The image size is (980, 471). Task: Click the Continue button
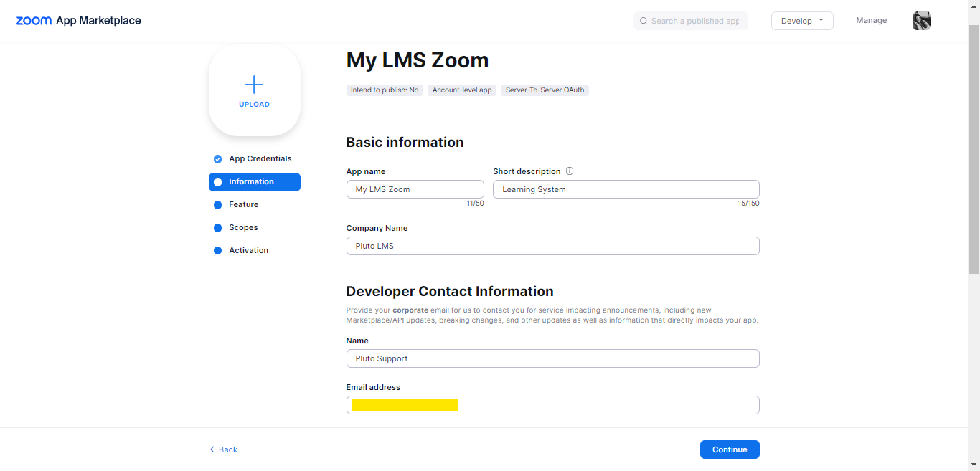click(730, 449)
